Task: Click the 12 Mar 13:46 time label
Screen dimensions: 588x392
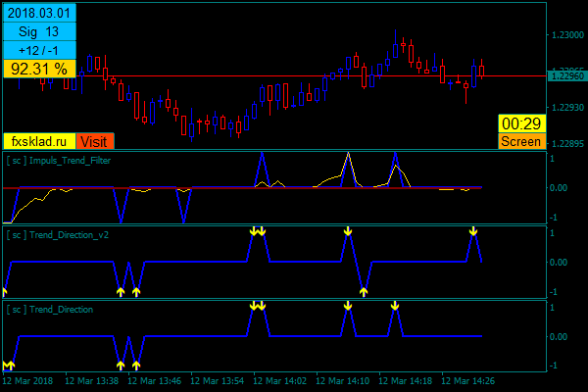Action: (x=155, y=381)
